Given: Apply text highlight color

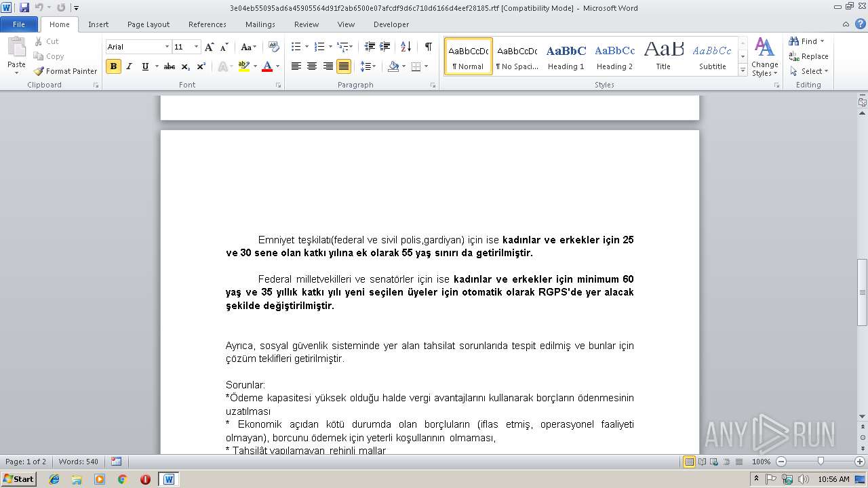Looking at the screenshot, I should tap(243, 66).
